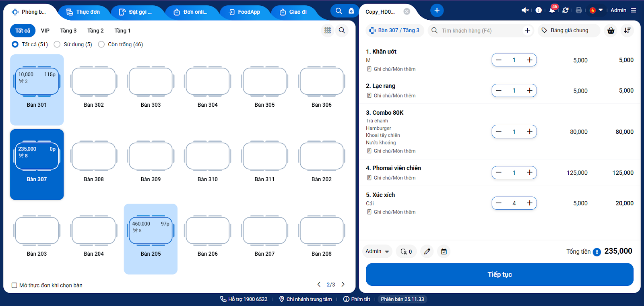Select the Tất cả (51) radio button

(x=15, y=44)
